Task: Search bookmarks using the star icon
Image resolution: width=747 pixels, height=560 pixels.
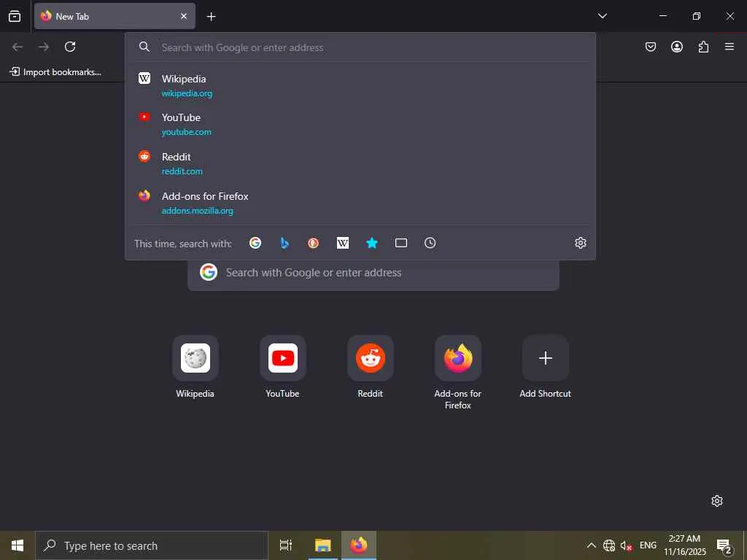Action: pyautogui.click(x=371, y=244)
